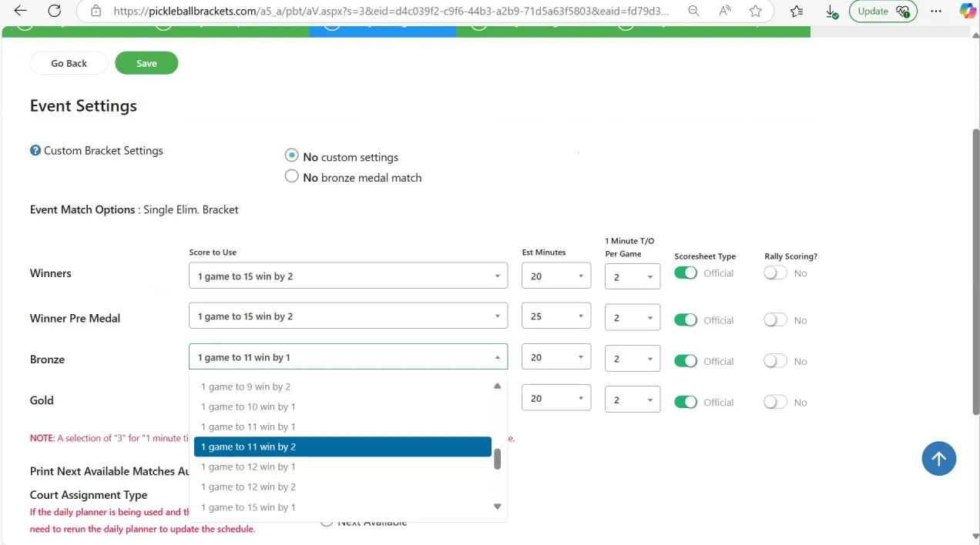Open Gold timeouts per game dropdown

point(633,400)
